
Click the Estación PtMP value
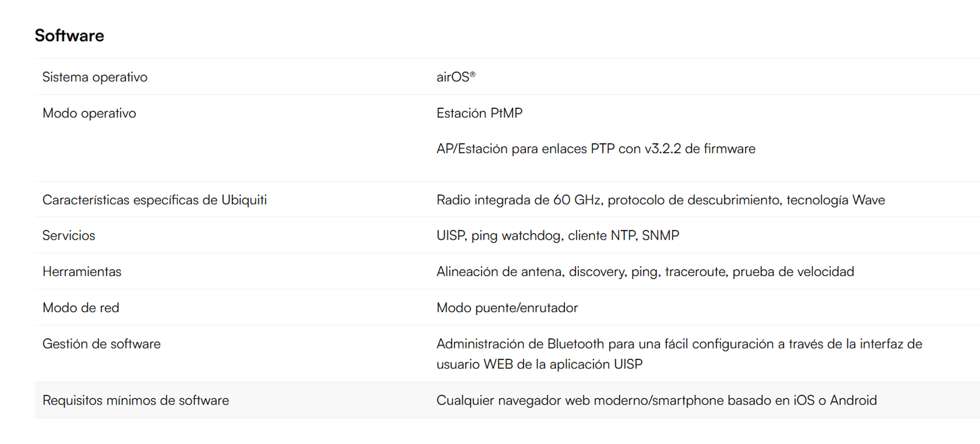click(x=479, y=113)
